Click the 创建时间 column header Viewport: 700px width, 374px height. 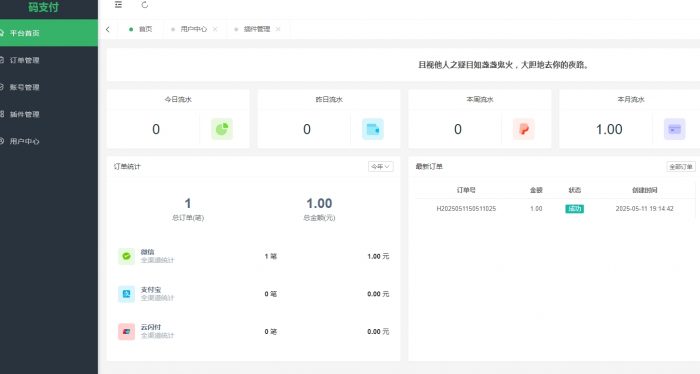[x=645, y=190]
